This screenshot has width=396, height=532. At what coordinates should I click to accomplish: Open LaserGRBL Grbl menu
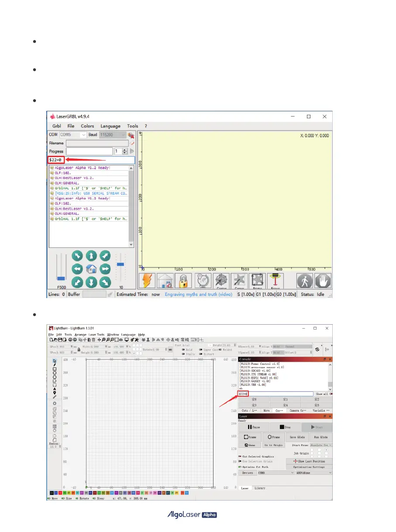(x=57, y=126)
